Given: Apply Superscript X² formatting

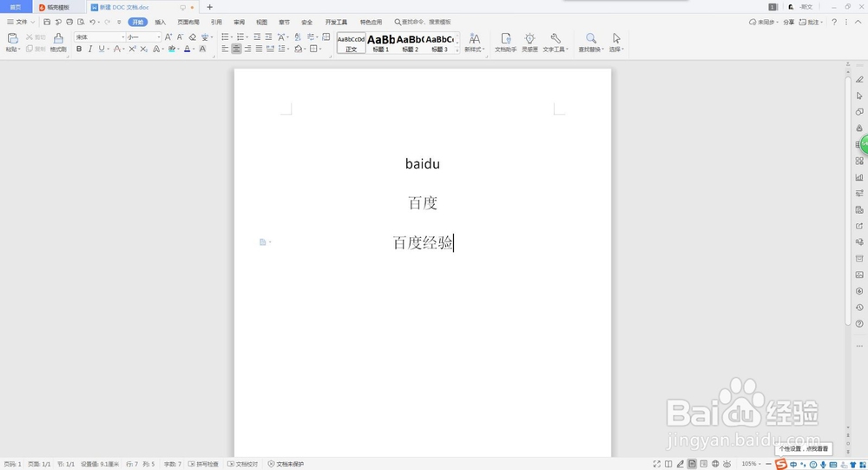Looking at the screenshot, I should tap(132, 50).
